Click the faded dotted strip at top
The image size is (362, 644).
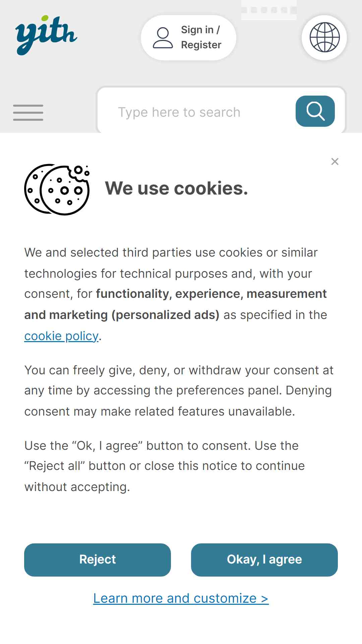(269, 10)
